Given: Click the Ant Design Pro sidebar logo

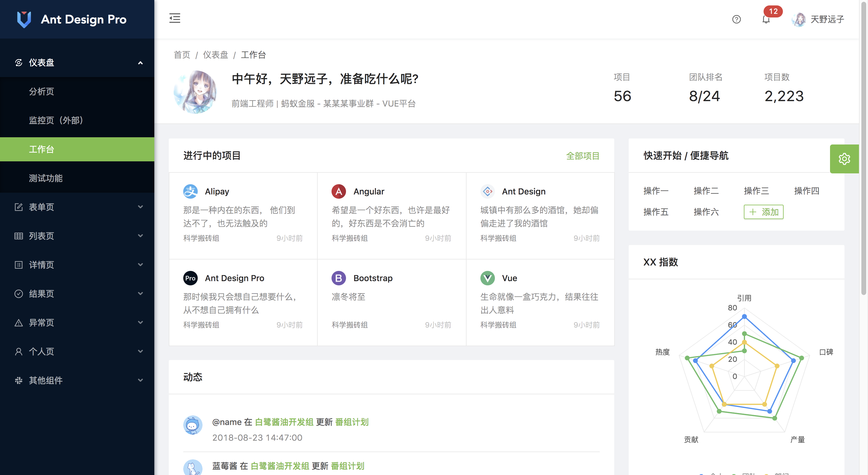Looking at the screenshot, I should (24, 20).
